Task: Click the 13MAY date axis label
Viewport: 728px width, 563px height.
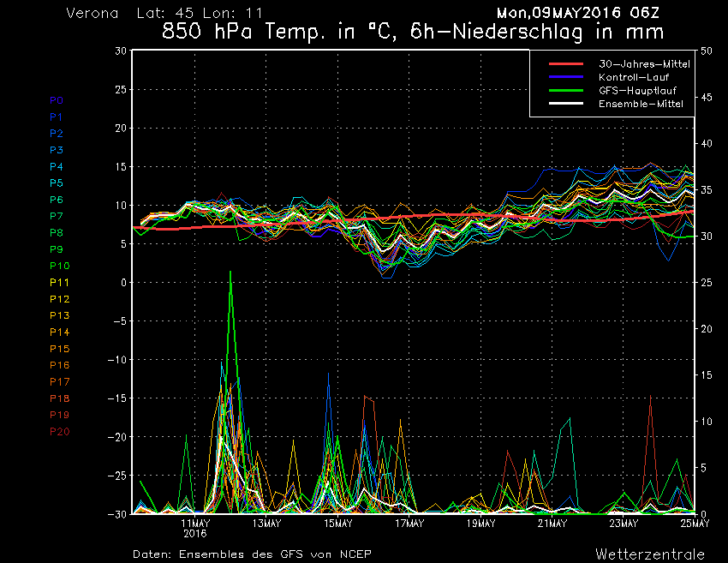Action: pyautogui.click(x=266, y=524)
